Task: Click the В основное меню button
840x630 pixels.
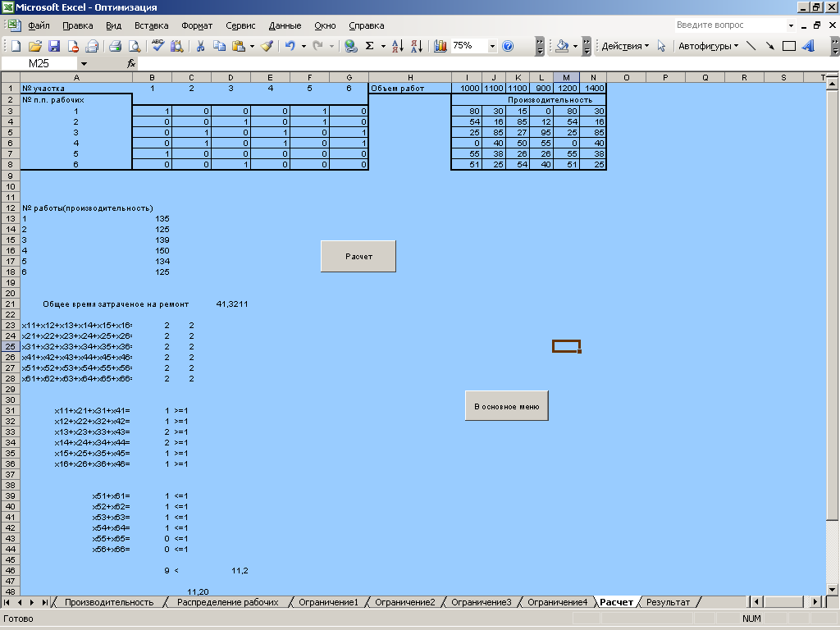Action: click(506, 406)
